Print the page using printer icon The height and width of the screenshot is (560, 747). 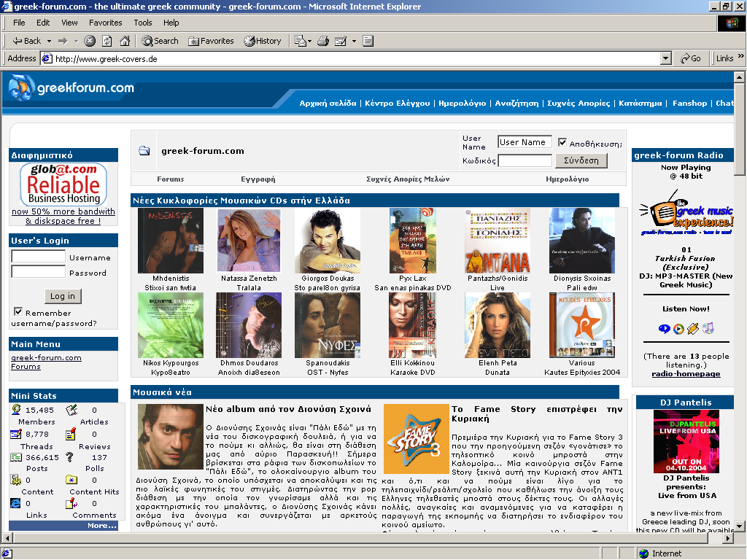click(x=323, y=41)
